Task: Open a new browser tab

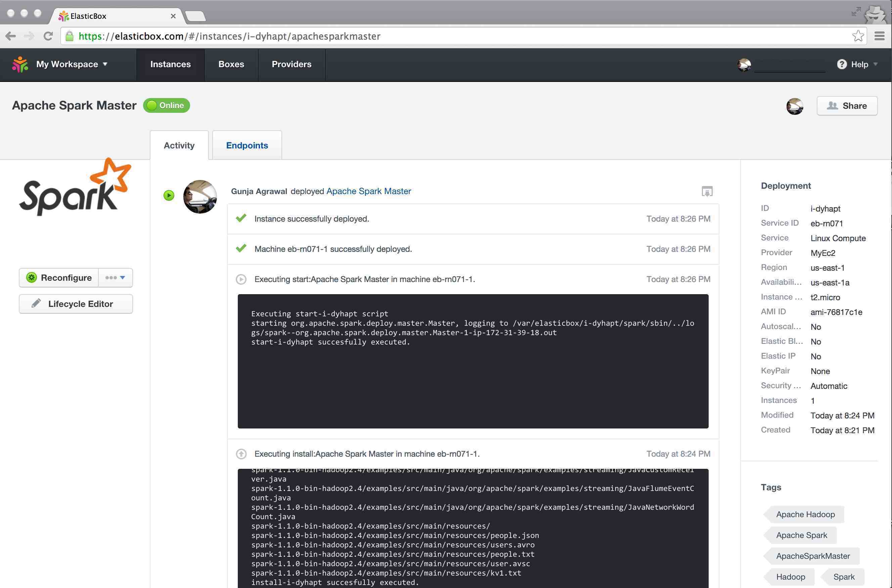Action: pos(195,16)
